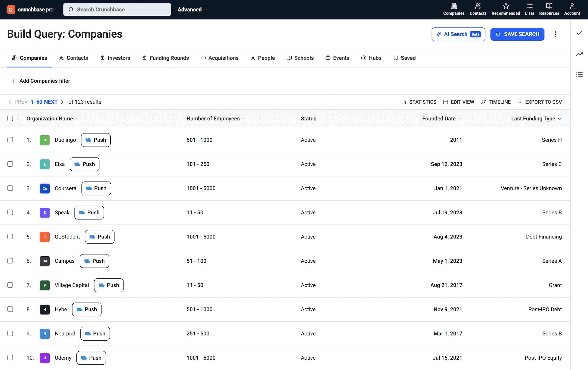This screenshot has width=588, height=370.
Task: Open Contacts in top navigation bar
Action: click(x=478, y=9)
